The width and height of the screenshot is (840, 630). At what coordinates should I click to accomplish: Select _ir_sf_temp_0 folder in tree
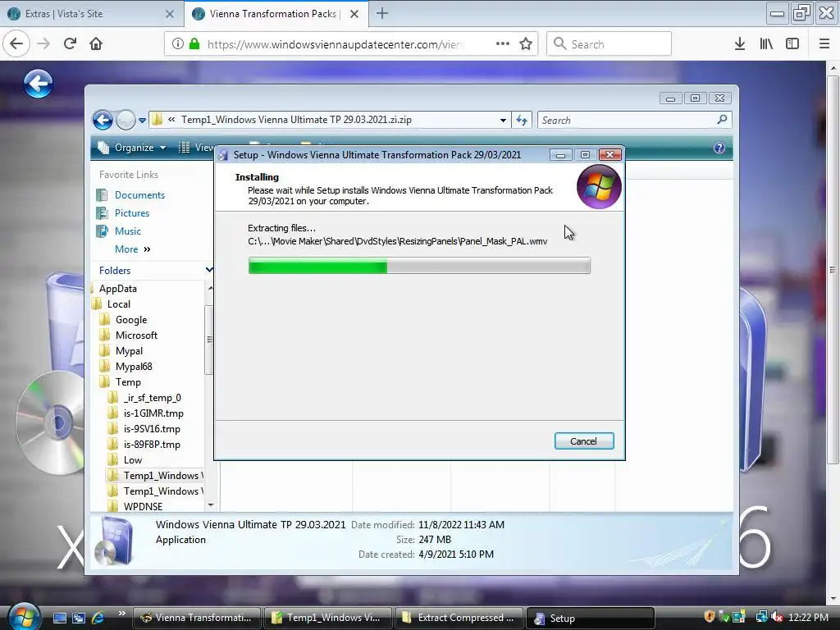coord(152,398)
